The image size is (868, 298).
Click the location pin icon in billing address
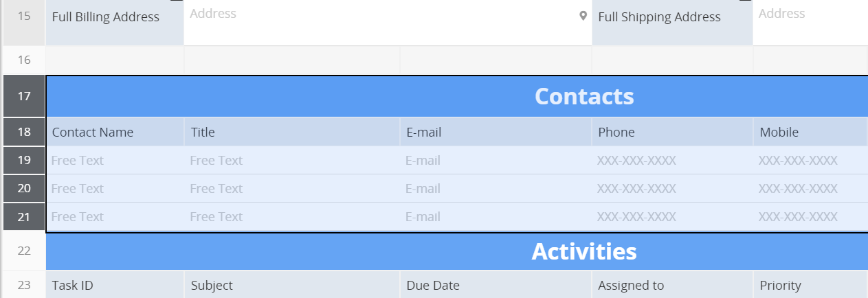tap(583, 16)
